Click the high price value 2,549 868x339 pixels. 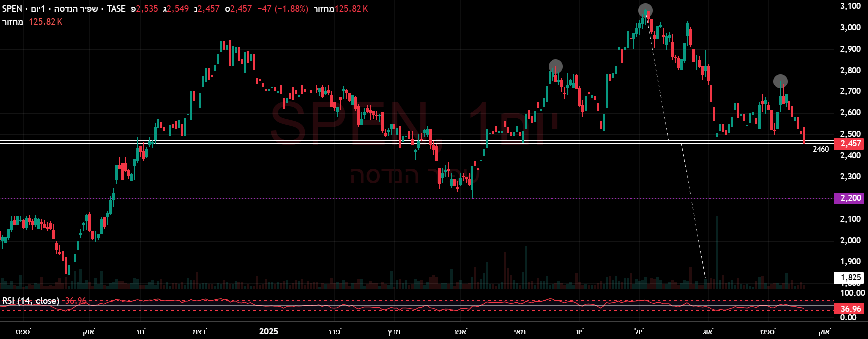pyautogui.click(x=178, y=9)
